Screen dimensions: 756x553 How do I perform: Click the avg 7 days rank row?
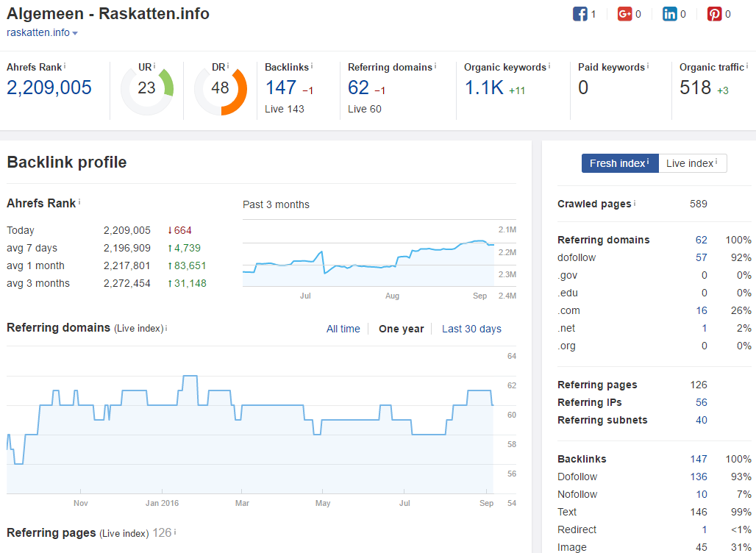[x=107, y=249]
